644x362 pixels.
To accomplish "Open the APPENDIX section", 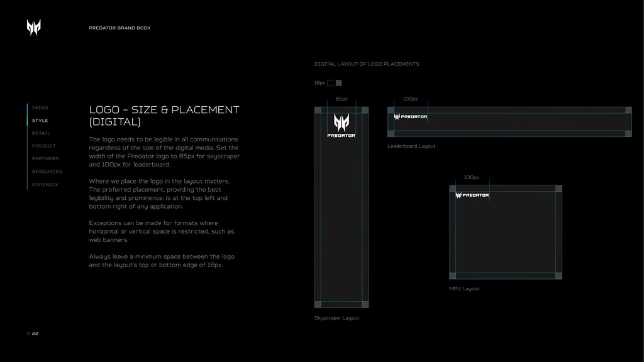I will (x=45, y=185).
